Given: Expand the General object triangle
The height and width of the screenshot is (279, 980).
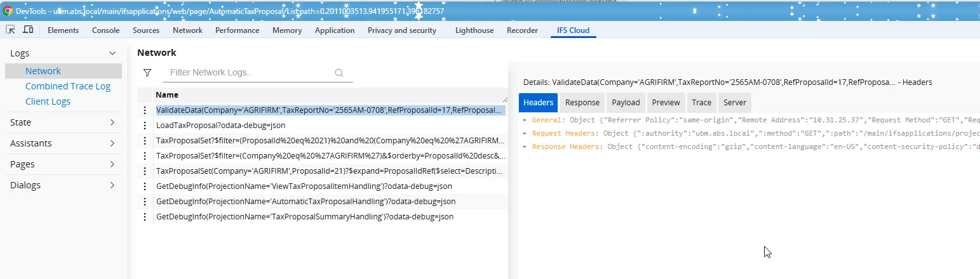Looking at the screenshot, I should click(x=525, y=120).
